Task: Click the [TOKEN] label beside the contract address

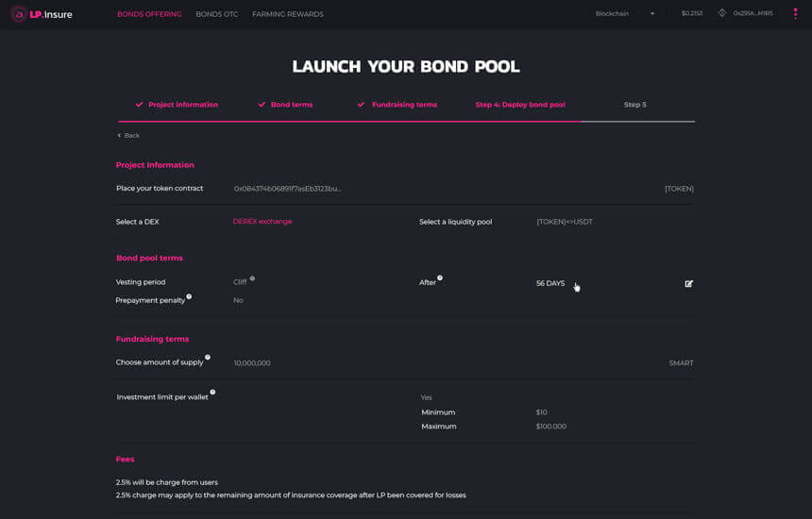Action: pos(679,189)
